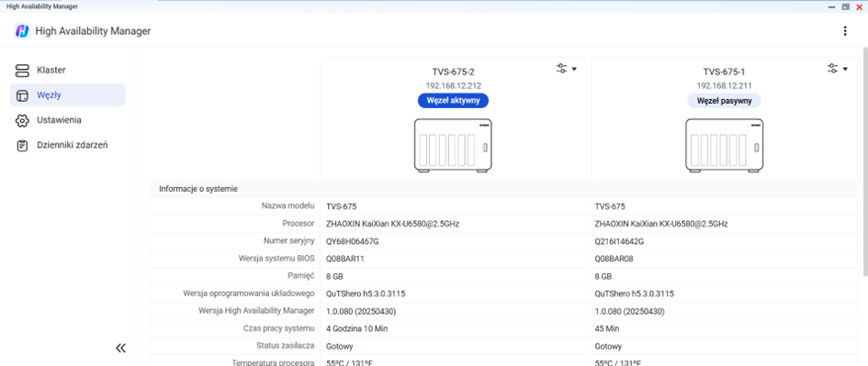Click the Ustawienia gear icon
Viewport: 868px width, 366px height.
coord(22,120)
